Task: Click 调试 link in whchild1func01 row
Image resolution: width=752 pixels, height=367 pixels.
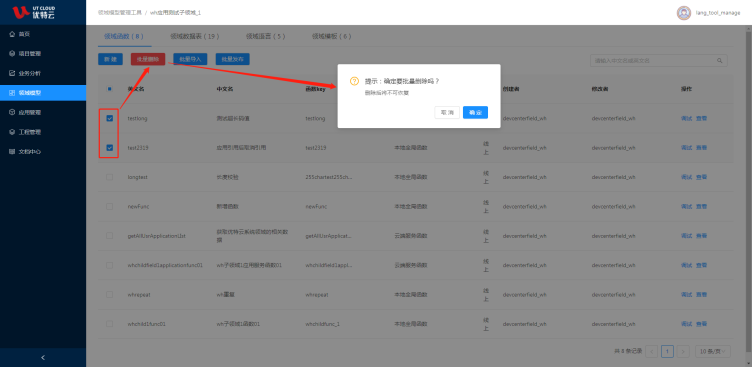Action: point(686,324)
